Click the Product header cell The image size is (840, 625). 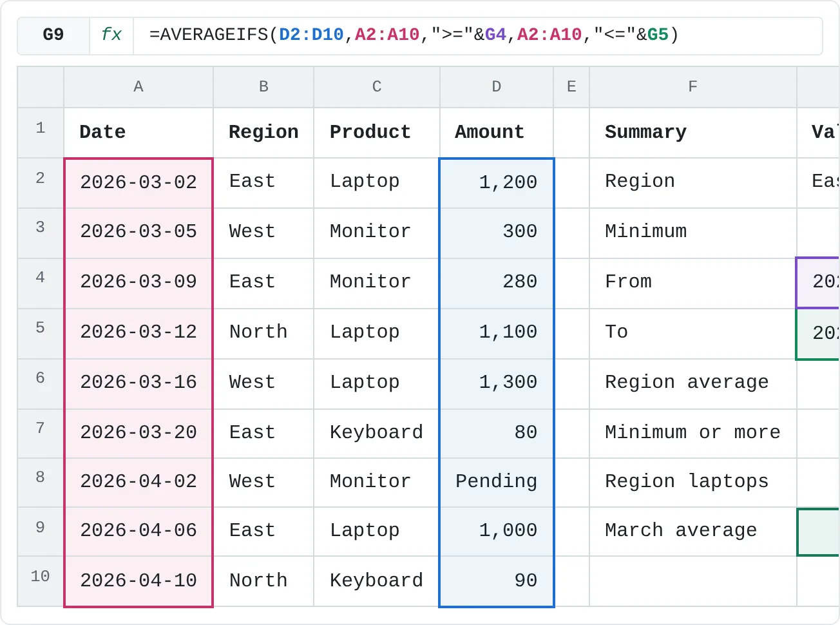377,133
